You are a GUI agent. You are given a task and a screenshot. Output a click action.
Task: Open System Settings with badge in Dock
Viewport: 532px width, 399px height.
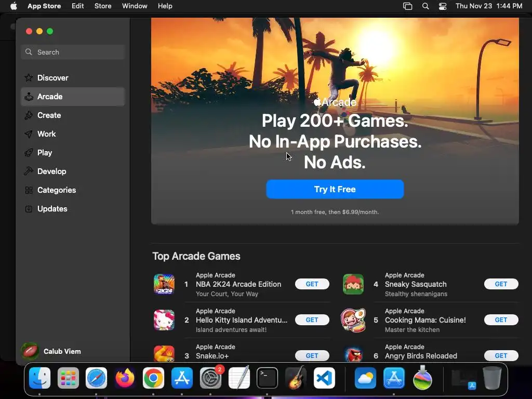pyautogui.click(x=211, y=378)
